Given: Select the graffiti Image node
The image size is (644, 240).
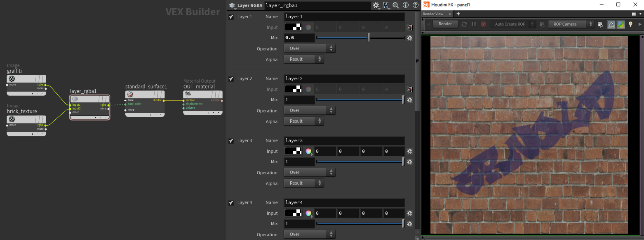Looking at the screenshot, I should (26, 85).
